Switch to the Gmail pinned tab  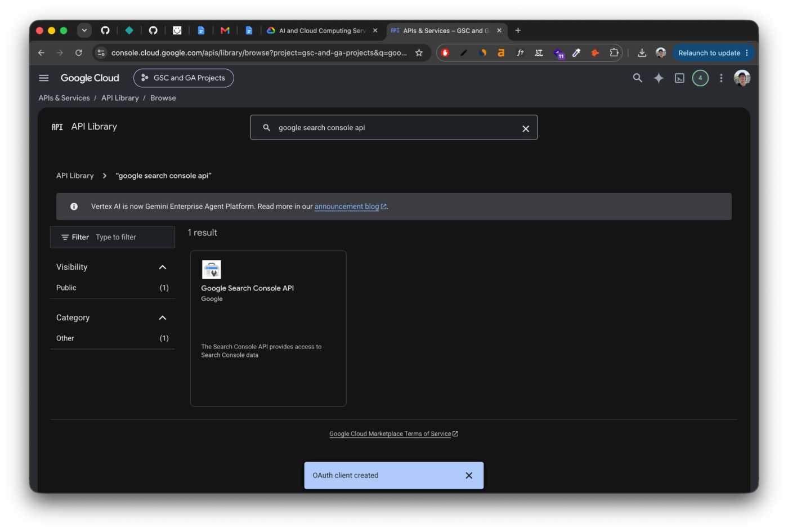coord(225,30)
